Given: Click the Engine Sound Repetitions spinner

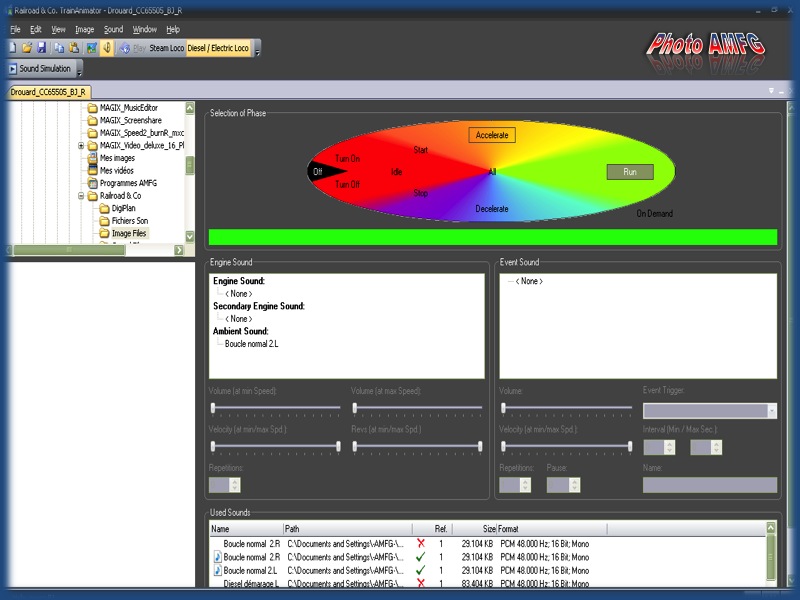Looking at the screenshot, I should coord(235,485).
